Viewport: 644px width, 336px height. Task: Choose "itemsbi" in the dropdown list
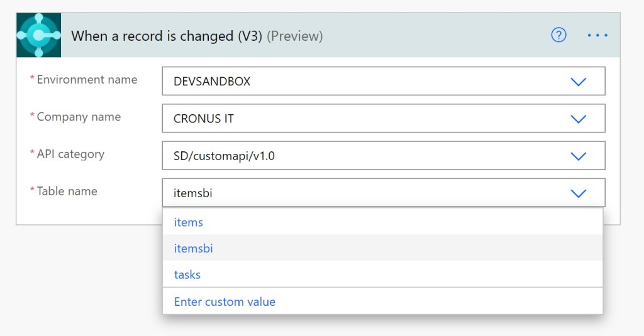click(x=194, y=249)
